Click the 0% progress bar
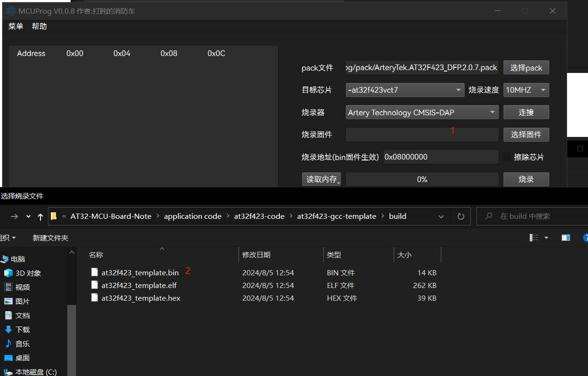588x376 pixels. [x=422, y=179]
